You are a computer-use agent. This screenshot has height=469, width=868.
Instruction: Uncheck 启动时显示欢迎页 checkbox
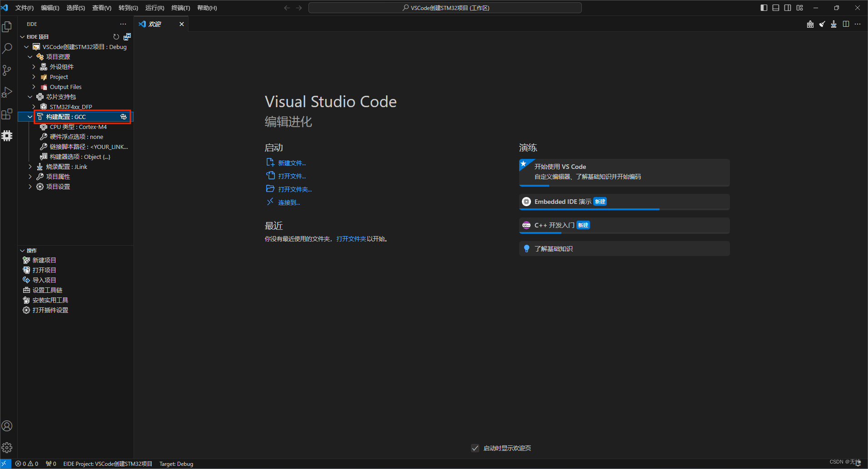tap(475, 448)
